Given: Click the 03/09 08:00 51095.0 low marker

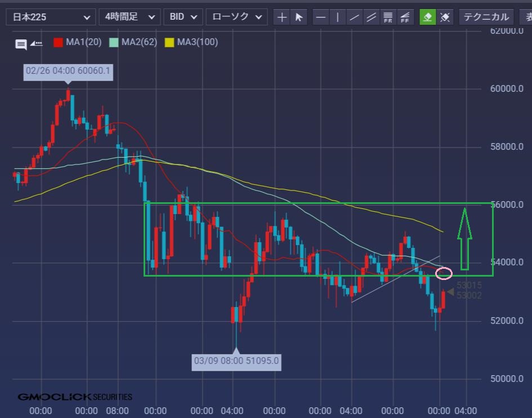Looking at the screenshot, I should coord(236,361).
